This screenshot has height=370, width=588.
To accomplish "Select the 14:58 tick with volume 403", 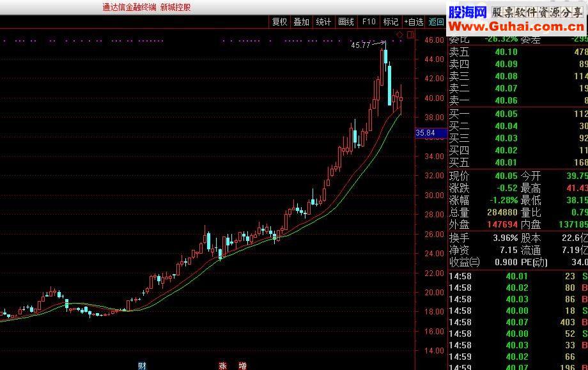I will point(518,322).
